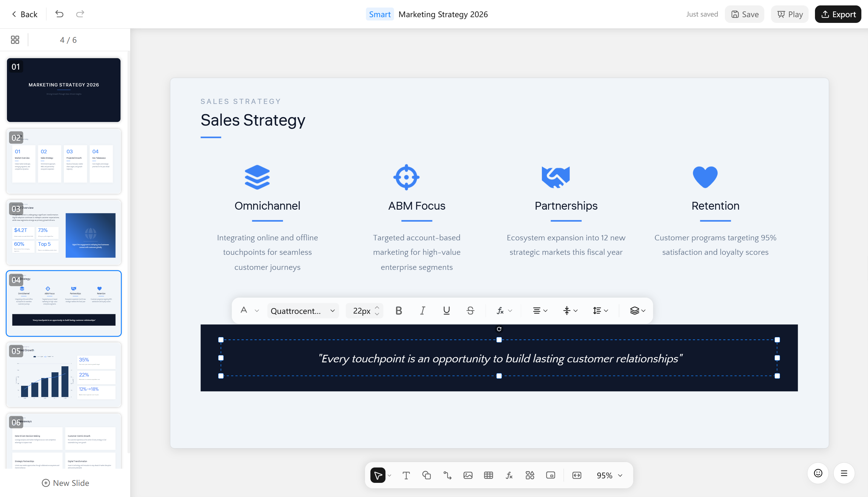Image resolution: width=868 pixels, height=497 pixels.
Task: Open the vertical alignment dropdown
Action: 570,311
